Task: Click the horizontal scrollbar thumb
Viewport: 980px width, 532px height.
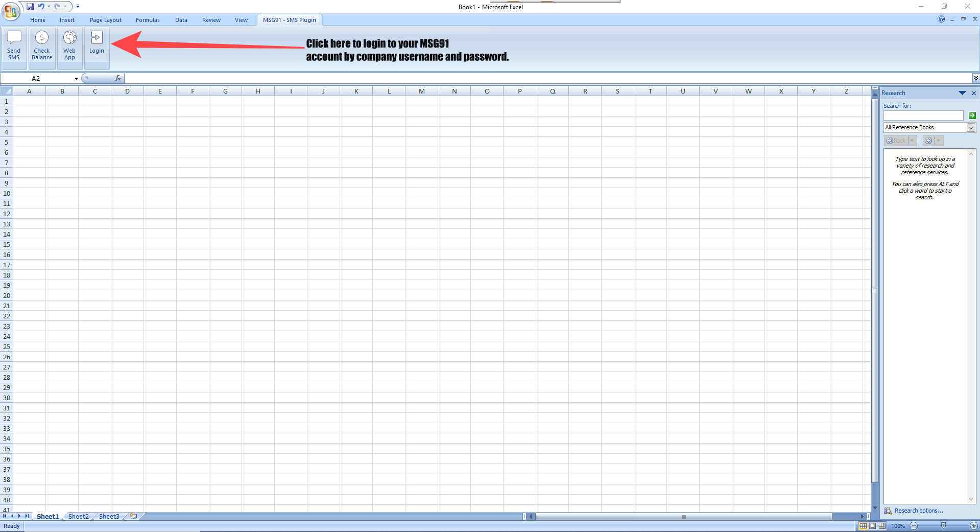Action: 684,516
